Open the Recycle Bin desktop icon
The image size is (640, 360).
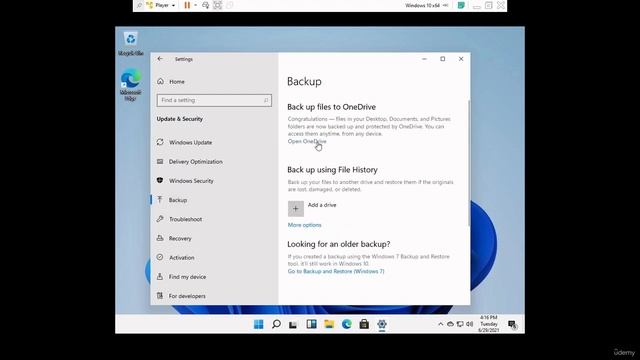click(x=131, y=44)
